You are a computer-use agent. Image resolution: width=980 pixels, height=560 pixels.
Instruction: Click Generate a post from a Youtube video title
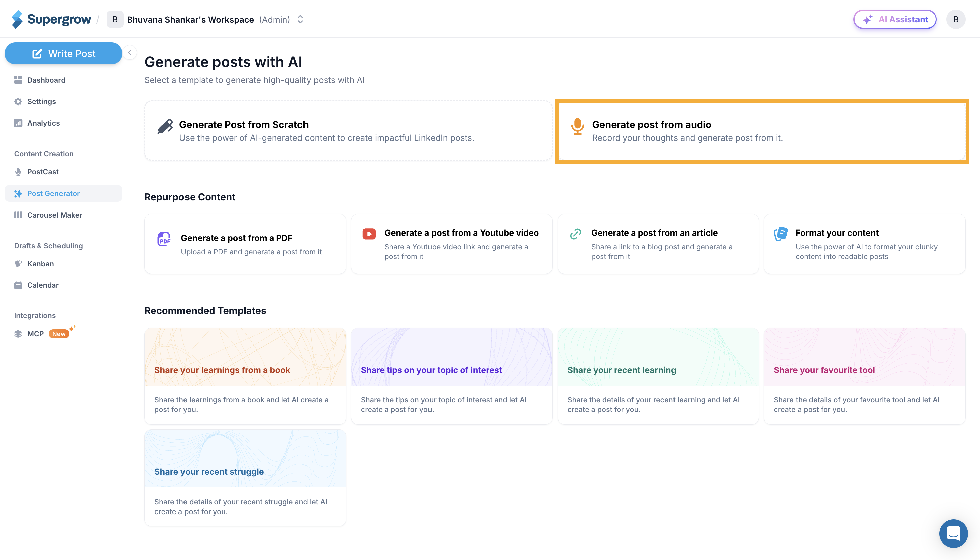pos(461,233)
